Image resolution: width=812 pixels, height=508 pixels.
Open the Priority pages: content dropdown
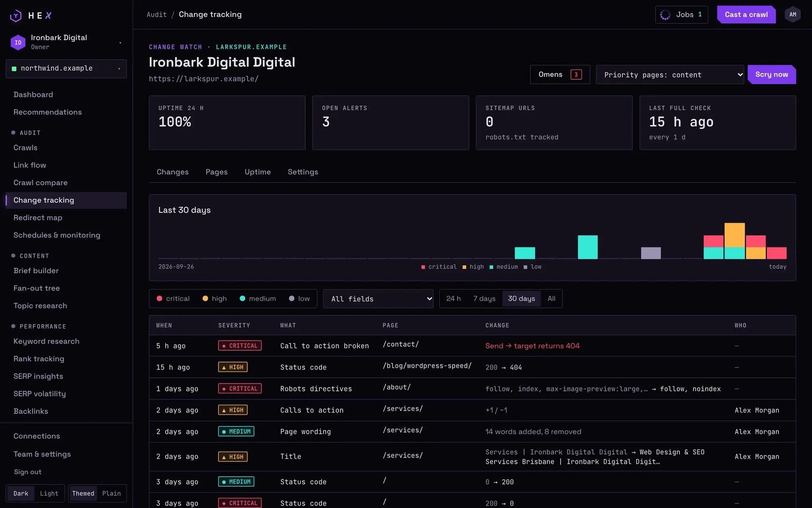click(669, 75)
